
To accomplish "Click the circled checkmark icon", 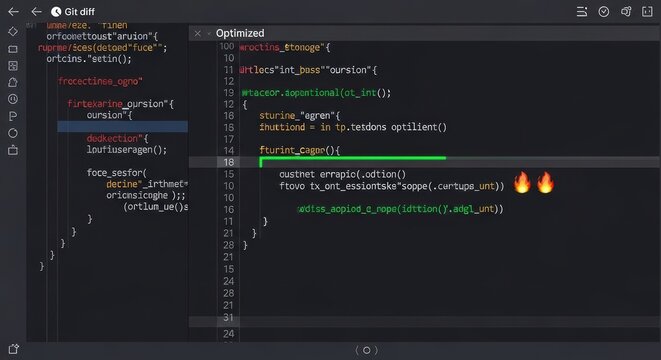I will (x=604, y=11).
